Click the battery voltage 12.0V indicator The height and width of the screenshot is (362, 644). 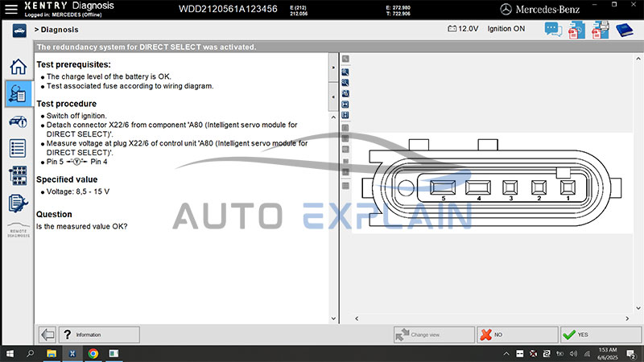pos(463,29)
